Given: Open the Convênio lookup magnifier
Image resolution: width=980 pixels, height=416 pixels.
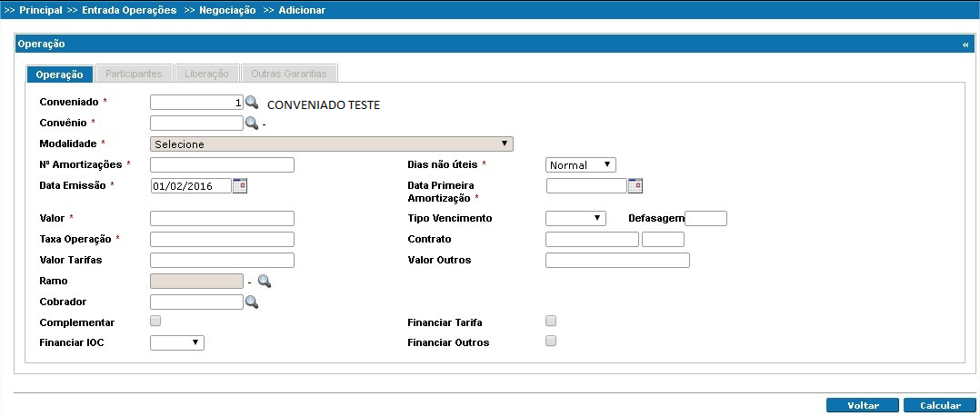Looking at the screenshot, I should (x=252, y=124).
